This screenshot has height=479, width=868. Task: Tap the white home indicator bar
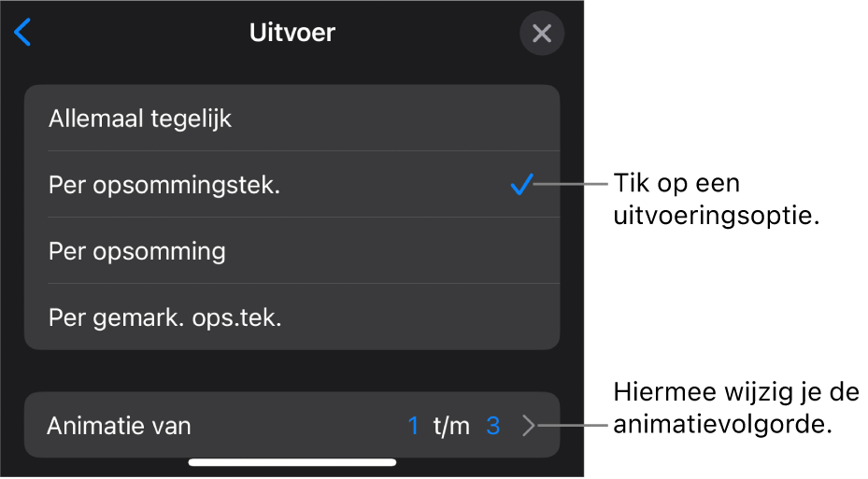tap(292, 462)
